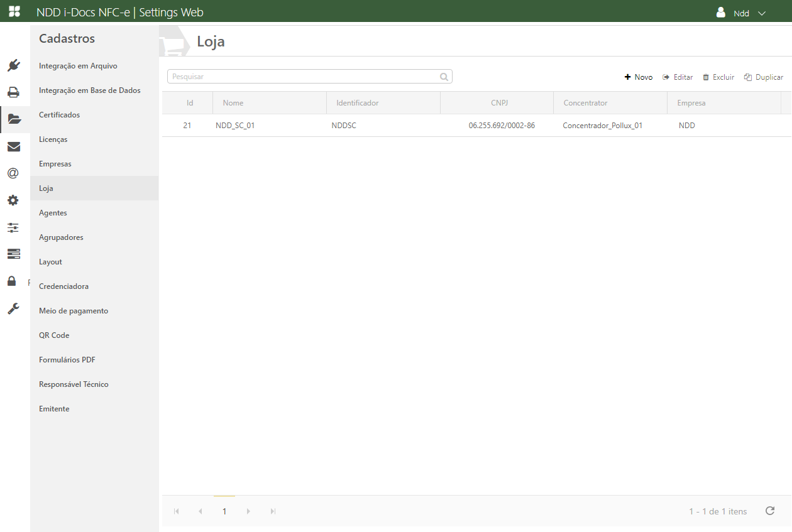This screenshot has height=532, width=792.
Task: Click the sliders icon in sidebar
Action: coord(13,227)
